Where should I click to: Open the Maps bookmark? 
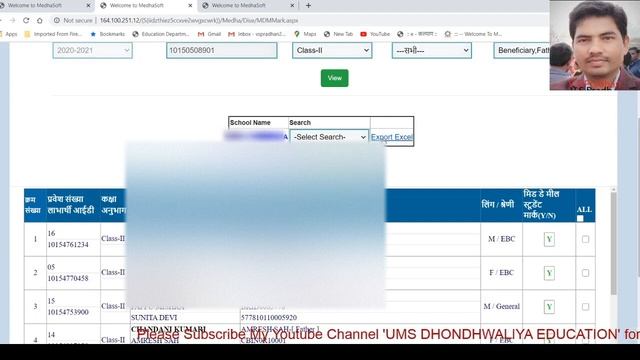(305, 34)
